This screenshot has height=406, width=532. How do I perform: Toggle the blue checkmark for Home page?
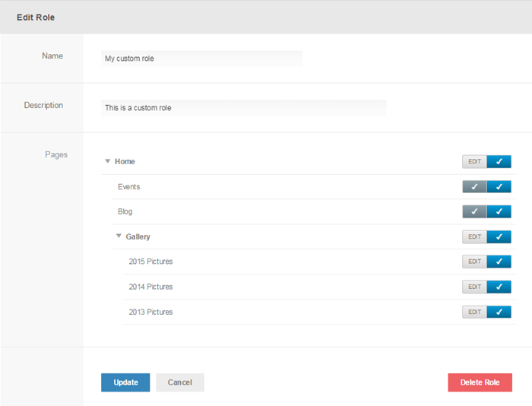tap(499, 161)
